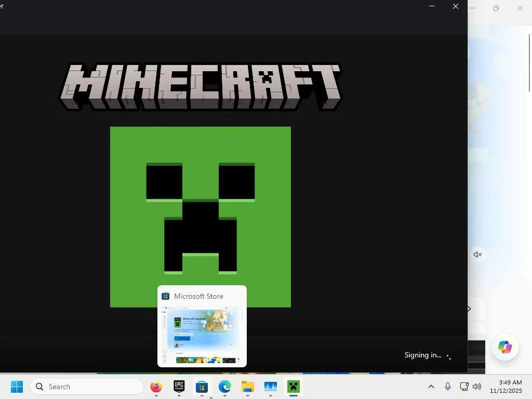Screen dimensions: 532x399
Task: Click the Microsoft Store window scrollbar
Action: pyautogui.click(x=529, y=62)
